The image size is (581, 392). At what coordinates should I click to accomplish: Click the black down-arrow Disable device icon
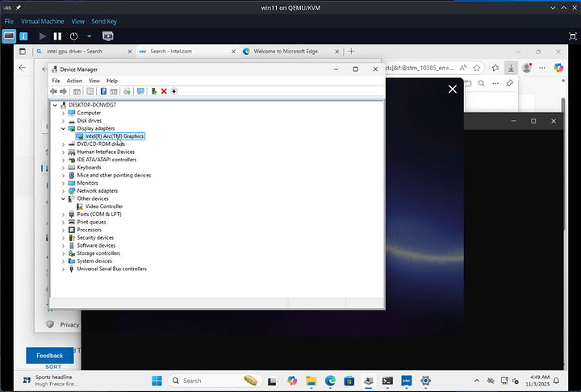173,91
